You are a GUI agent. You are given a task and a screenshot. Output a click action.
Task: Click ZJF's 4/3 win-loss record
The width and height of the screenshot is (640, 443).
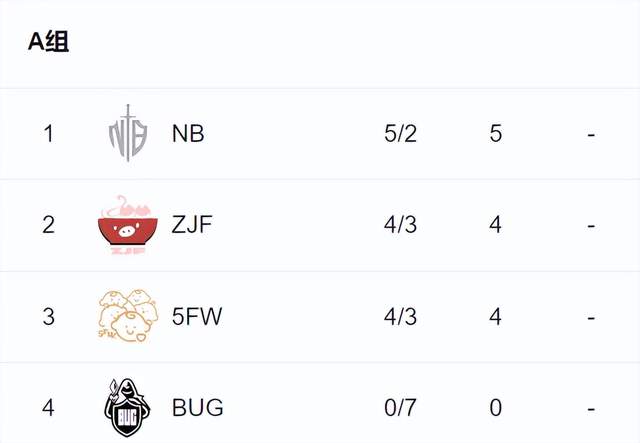400,225
